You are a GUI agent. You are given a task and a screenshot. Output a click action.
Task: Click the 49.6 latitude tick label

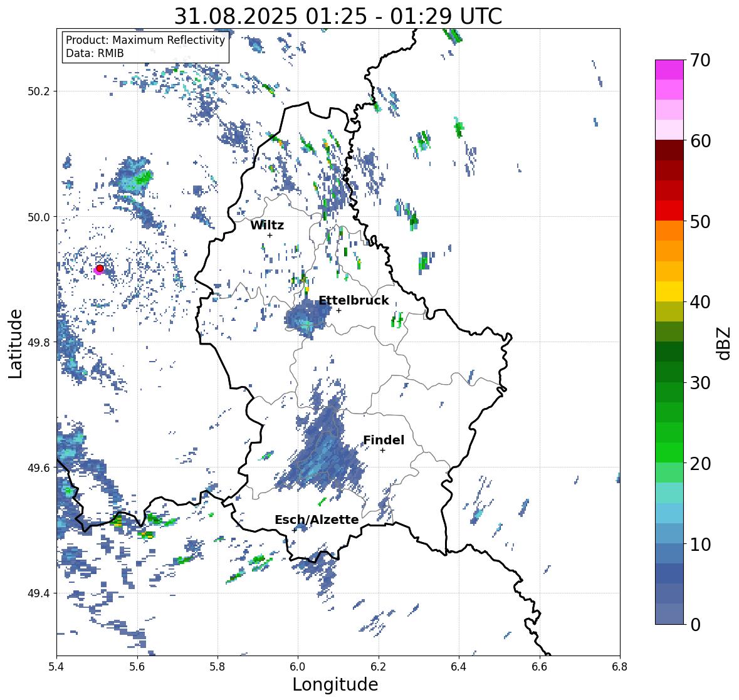tap(39, 468)
